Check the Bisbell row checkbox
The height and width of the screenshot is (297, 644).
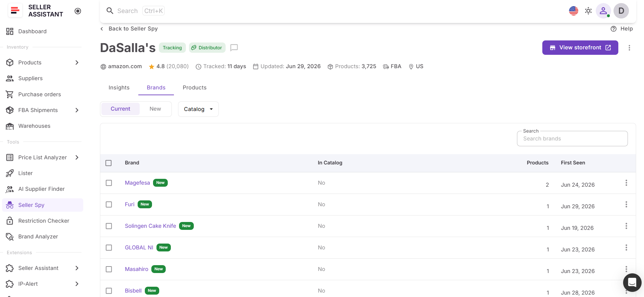point(109,291)
